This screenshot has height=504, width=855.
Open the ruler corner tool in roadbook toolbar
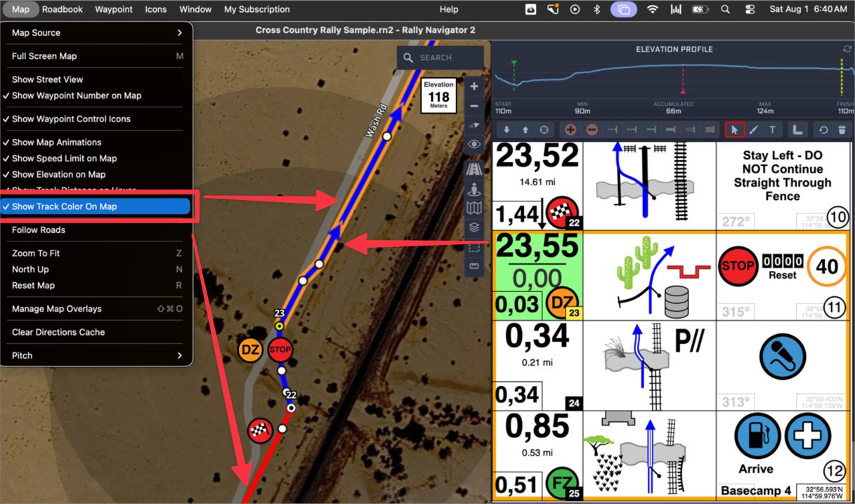798,130
